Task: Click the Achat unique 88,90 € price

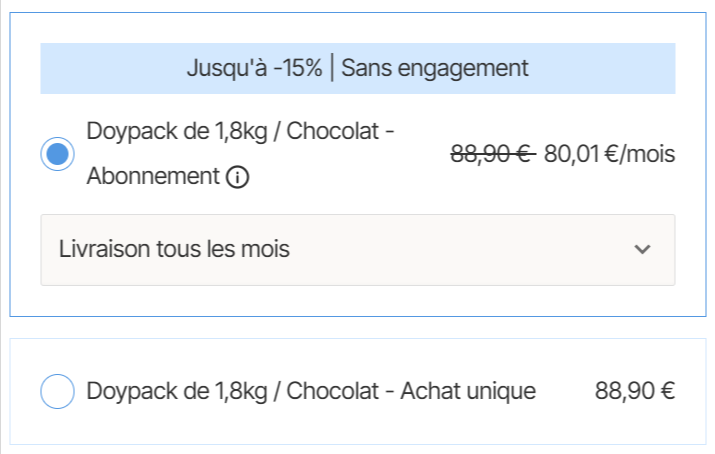Action: tap(635, 391)
